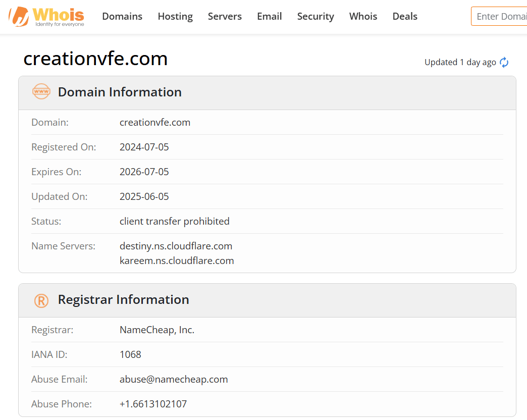Click name server destiny.ns.cloudflare.com

coord(176,246)
